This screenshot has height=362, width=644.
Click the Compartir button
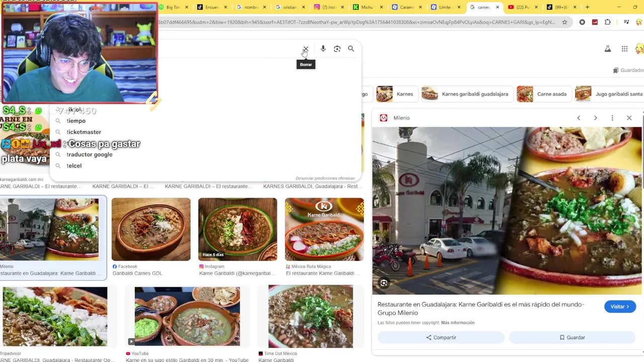441,337
